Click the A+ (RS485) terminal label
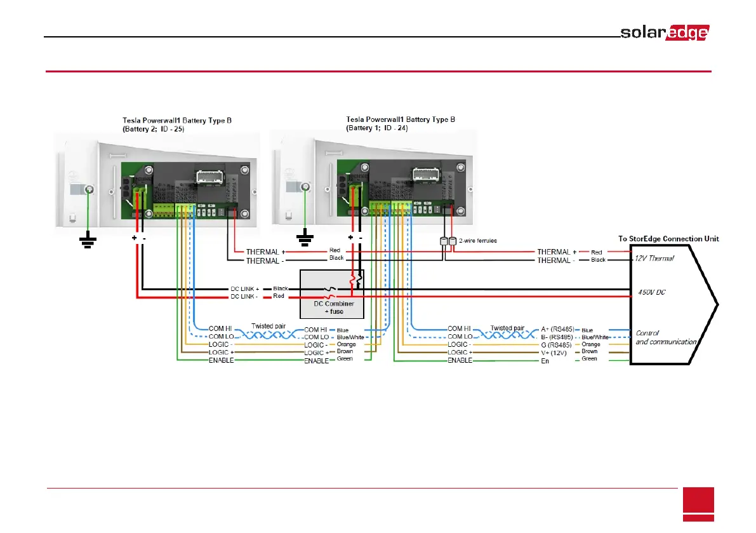This screenshot has width=756, height=533. pyautogui.click(x=557, y=330)
